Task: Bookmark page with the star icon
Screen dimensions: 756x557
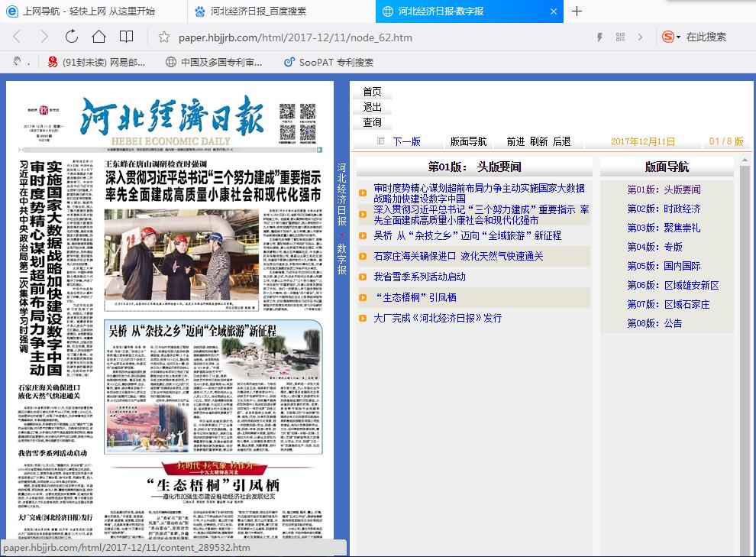Action: coord(163,37)
